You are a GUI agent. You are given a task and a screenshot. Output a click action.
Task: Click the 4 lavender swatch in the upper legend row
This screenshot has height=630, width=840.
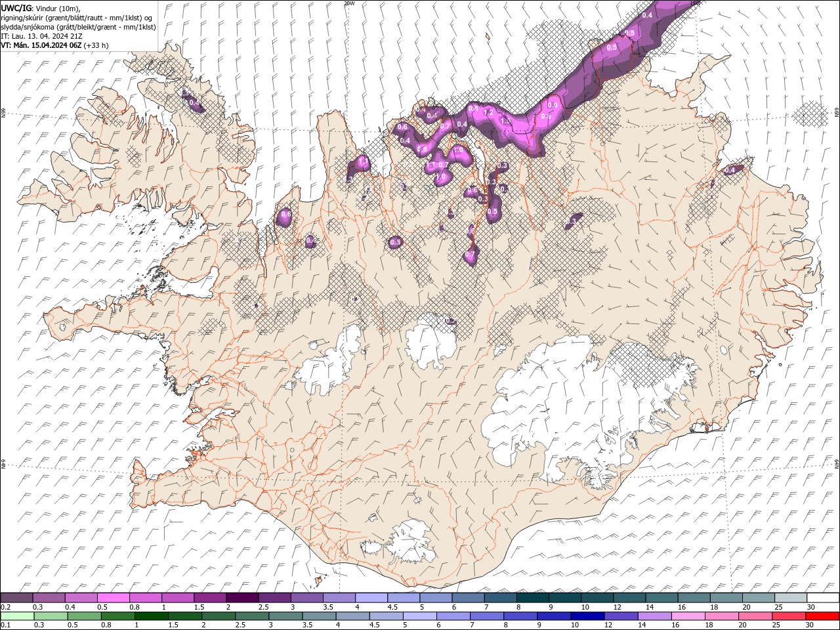371,598
